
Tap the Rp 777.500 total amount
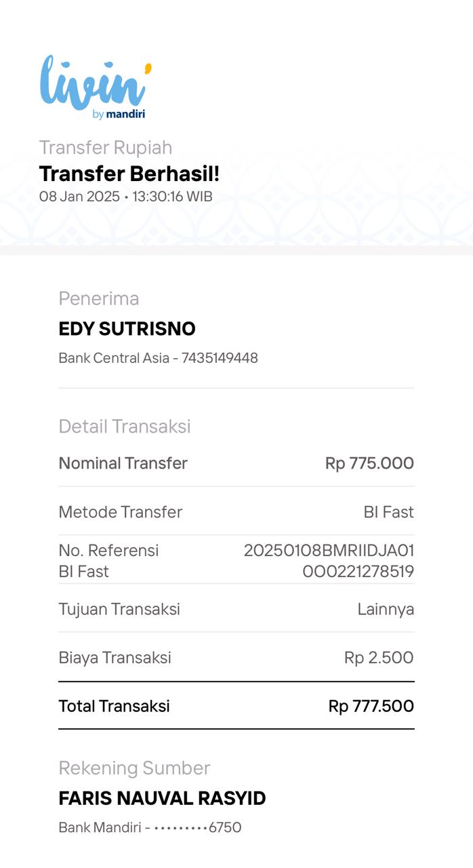371,706
